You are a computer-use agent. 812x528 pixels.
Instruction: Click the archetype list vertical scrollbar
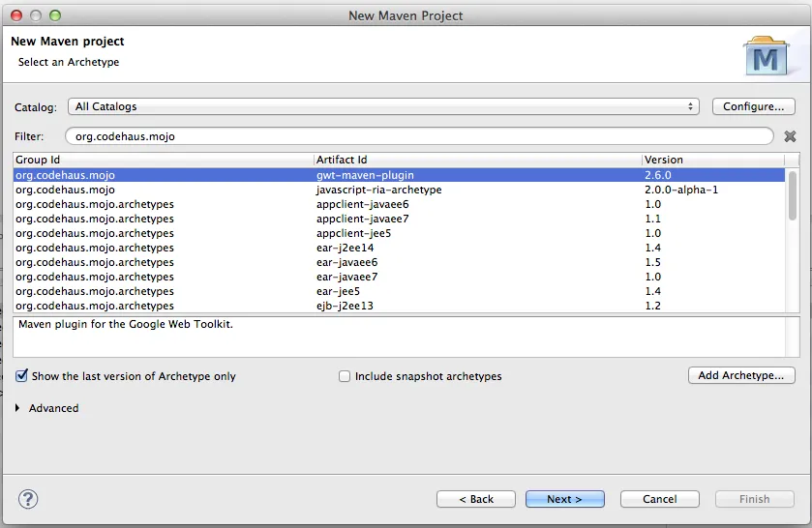click(x=793, y=240)
